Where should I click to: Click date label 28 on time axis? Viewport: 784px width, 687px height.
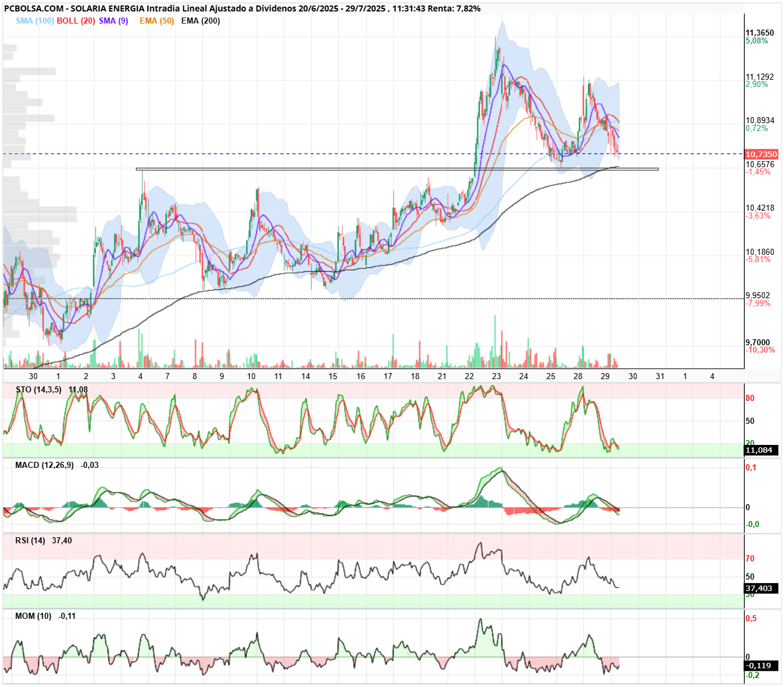(578, 376)
